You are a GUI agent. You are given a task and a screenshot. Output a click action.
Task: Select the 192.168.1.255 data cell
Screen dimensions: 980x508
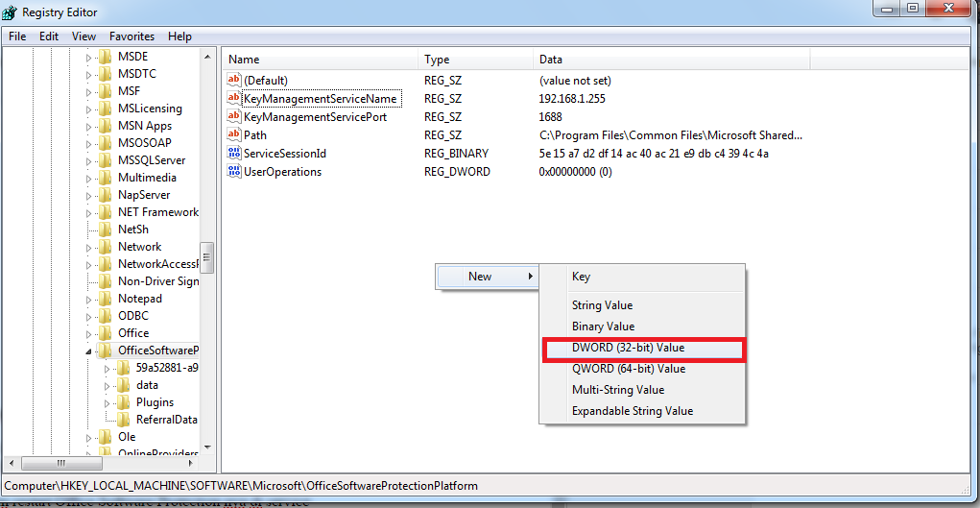click(x=572, y=99)
